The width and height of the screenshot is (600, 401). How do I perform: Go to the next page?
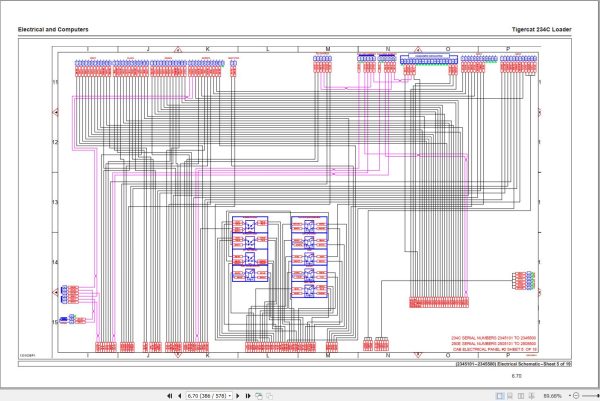[238, 396]
